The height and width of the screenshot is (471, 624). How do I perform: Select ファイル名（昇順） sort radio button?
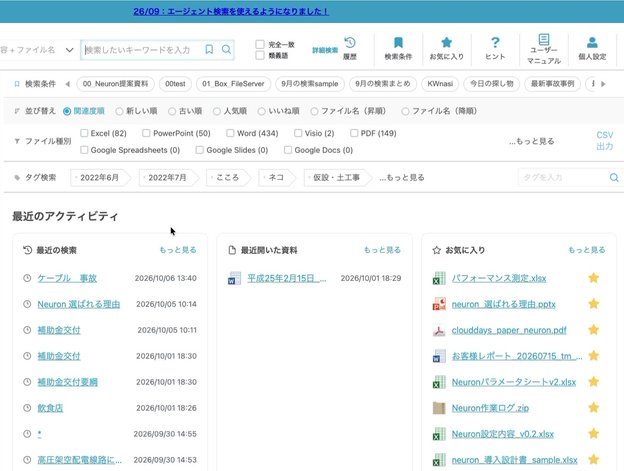314,111
